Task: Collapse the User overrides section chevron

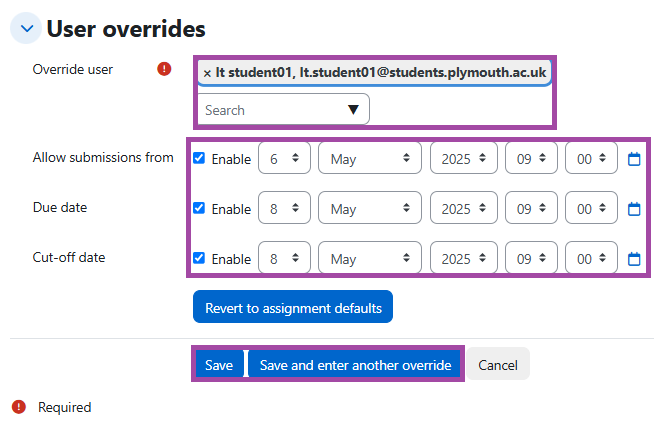Action: tap(26, 28)
